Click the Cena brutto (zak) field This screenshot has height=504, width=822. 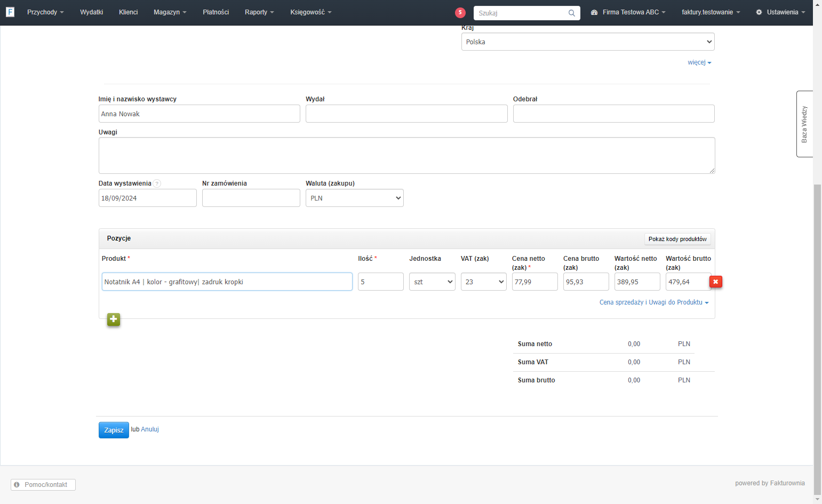pyautogui.click(x=586, y=282)
